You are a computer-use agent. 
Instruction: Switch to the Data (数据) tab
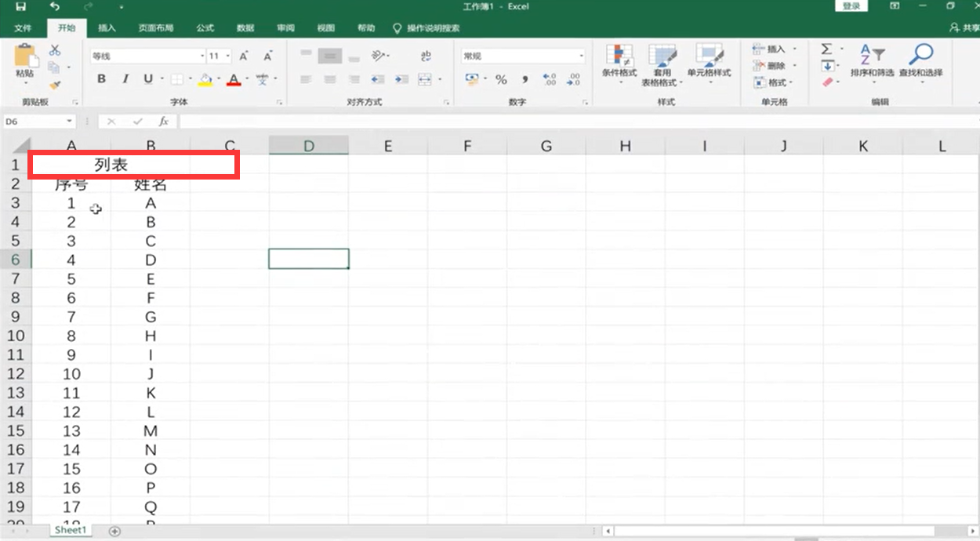click(245, 28)
